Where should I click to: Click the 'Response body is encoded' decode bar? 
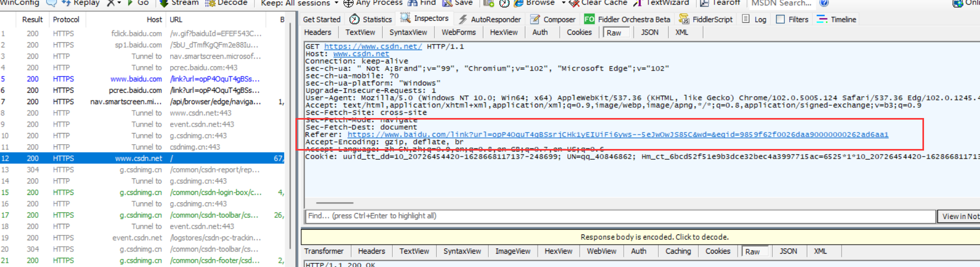pyautogui.click(x=640, y=237)
